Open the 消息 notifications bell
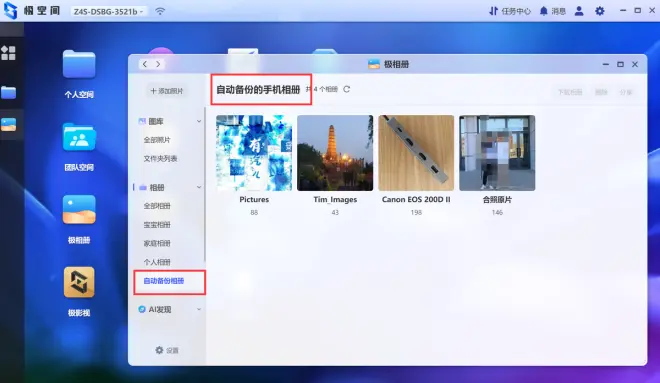 click(553, 11)
